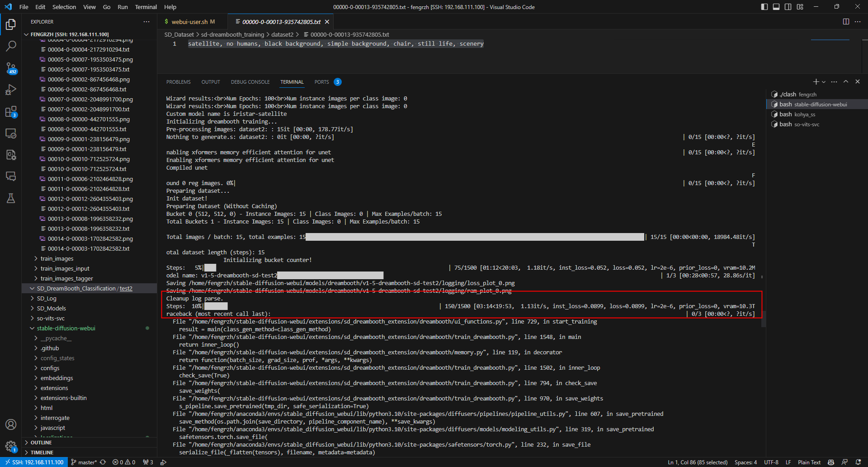Open the launch terminal profile dropdown arrow
Viewport: 868px width, 467px height.
pyautogui.click(x=824, y=82)
